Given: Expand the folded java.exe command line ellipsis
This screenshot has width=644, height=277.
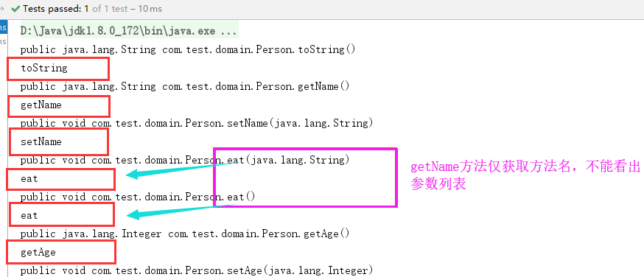Looking at the screenshot, I should (x=228, y=32).
